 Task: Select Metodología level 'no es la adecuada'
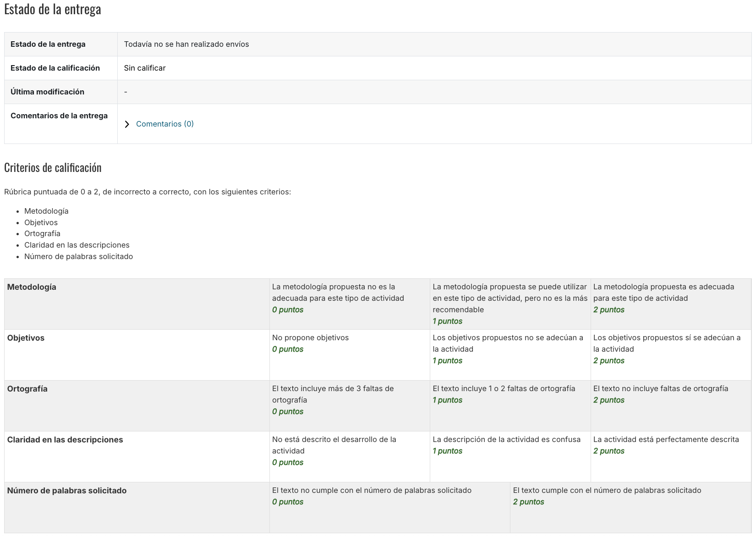click(x=349, y=304)
